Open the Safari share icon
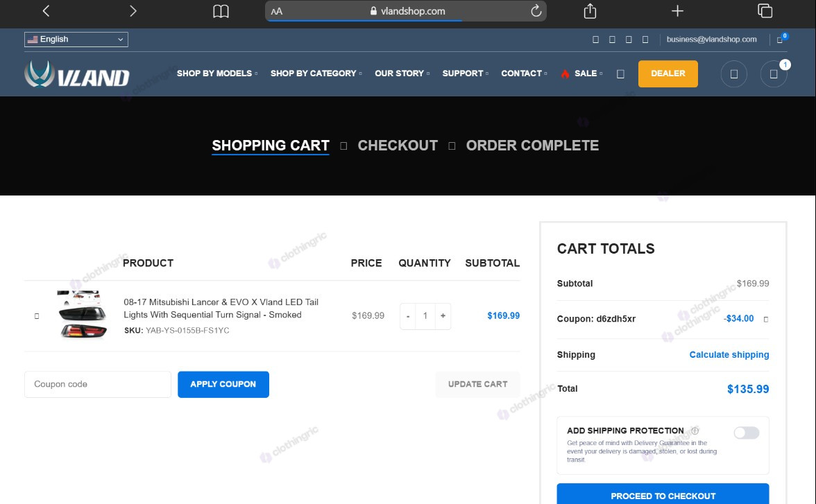 [590, 11]
